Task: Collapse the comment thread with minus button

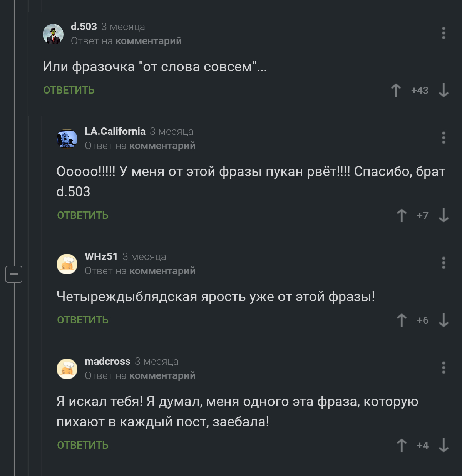Action: click(14, 274)
